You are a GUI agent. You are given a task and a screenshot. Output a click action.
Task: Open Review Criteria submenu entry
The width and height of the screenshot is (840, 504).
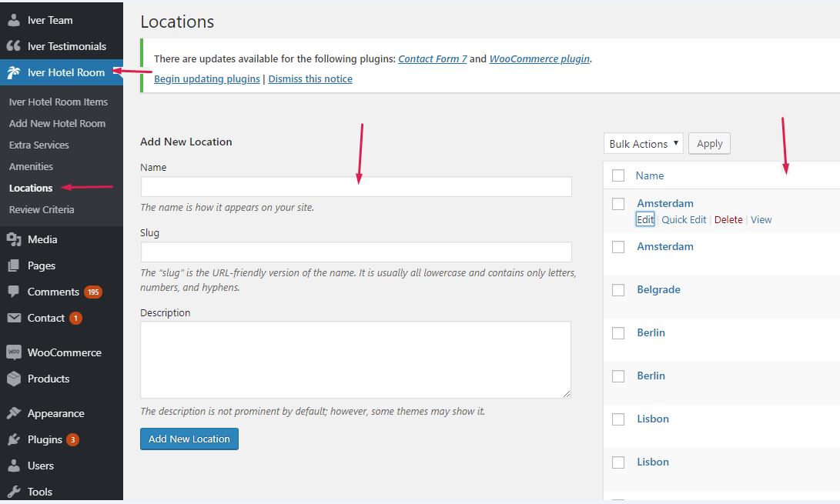pyautogui.click(x=42, y=209)
